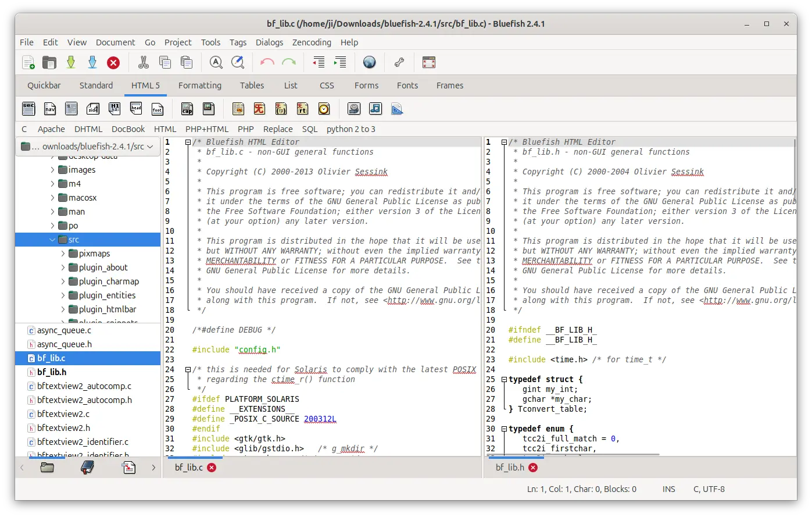Insert an HTML5 footer element
The width and height of the screenshot is (812, 517).
coord(158,109)
